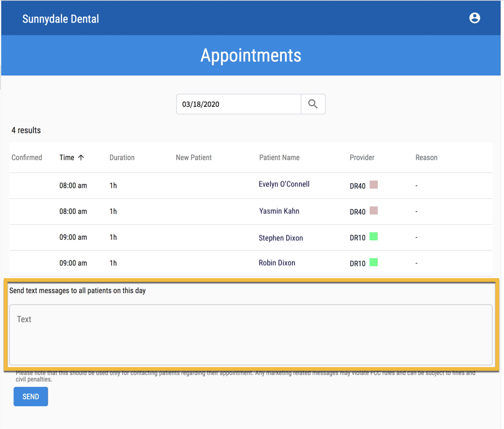
Task: Open Robin Dixon patient record
Action: [277, 263]
